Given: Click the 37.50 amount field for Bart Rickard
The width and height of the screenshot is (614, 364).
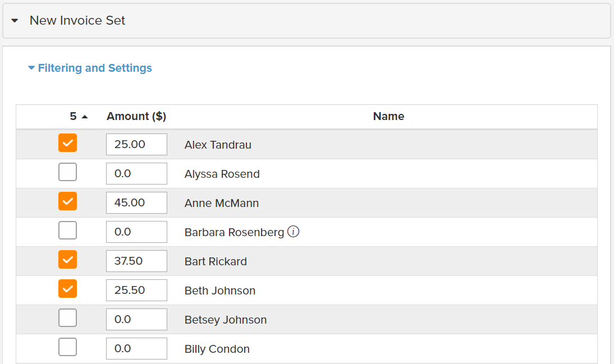Looking at the screenshot, I should 136,261.
